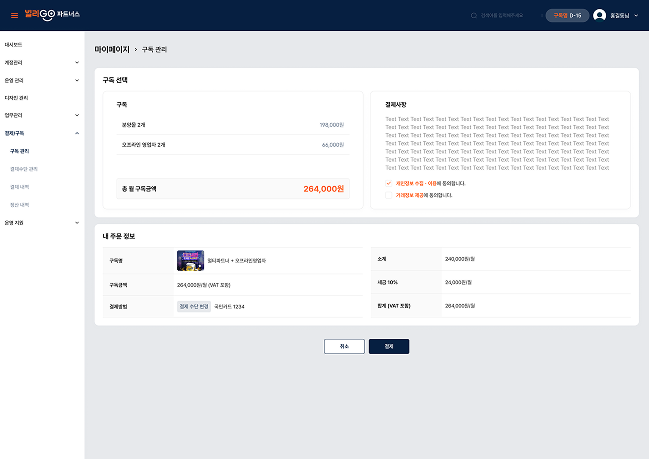The height and width of the screenshot is (459, 649).
Task: Select 결제 내역 submenu item
Action: [x=19, y=187]
